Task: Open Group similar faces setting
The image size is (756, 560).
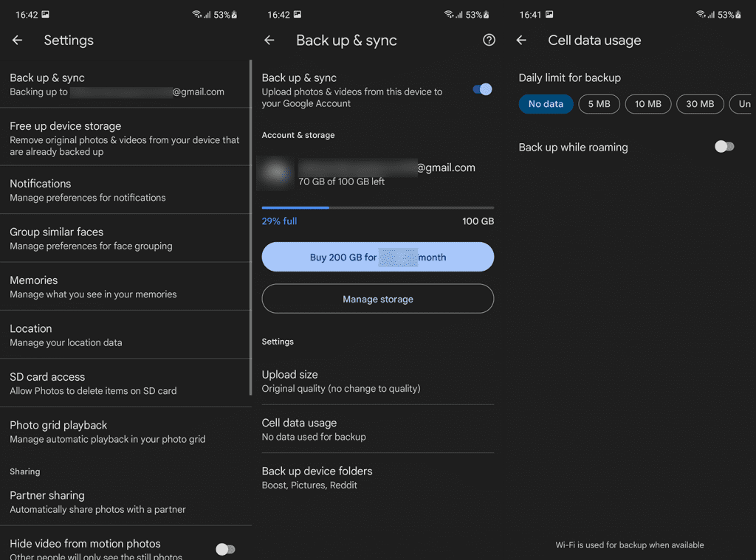Action: (x=126, y=238)
